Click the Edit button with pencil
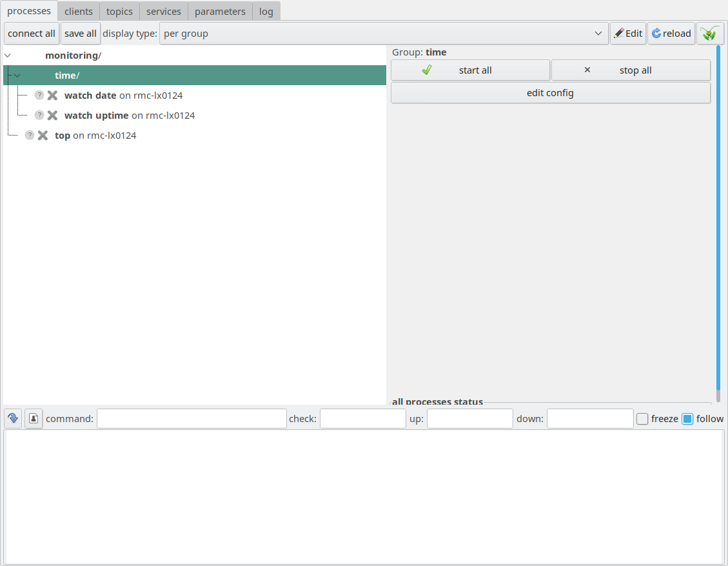728x566 pixels. click(x=628, y=34)
